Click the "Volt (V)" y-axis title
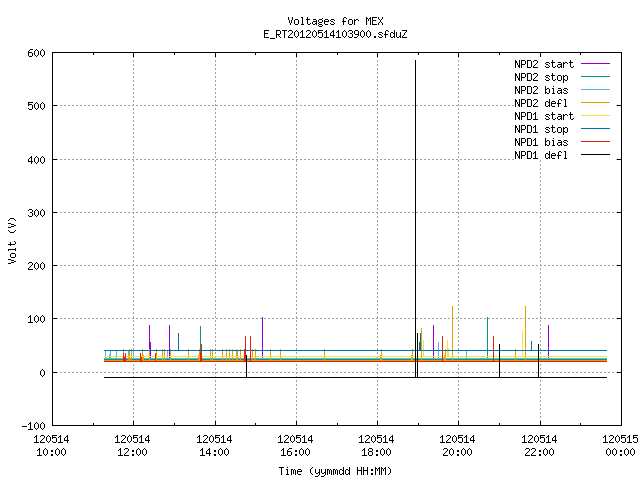 pyautogui.click(x=12, y=241)
